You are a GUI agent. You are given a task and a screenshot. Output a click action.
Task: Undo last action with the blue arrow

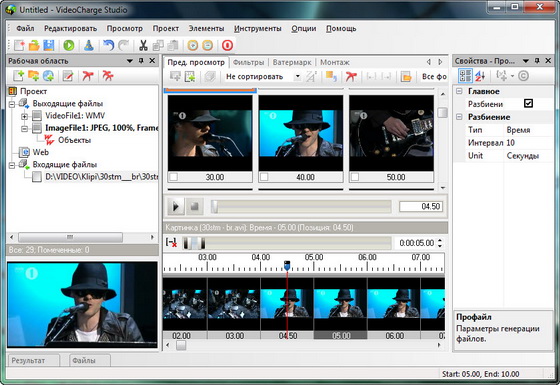pyautogui.click(x=108, y=45)
